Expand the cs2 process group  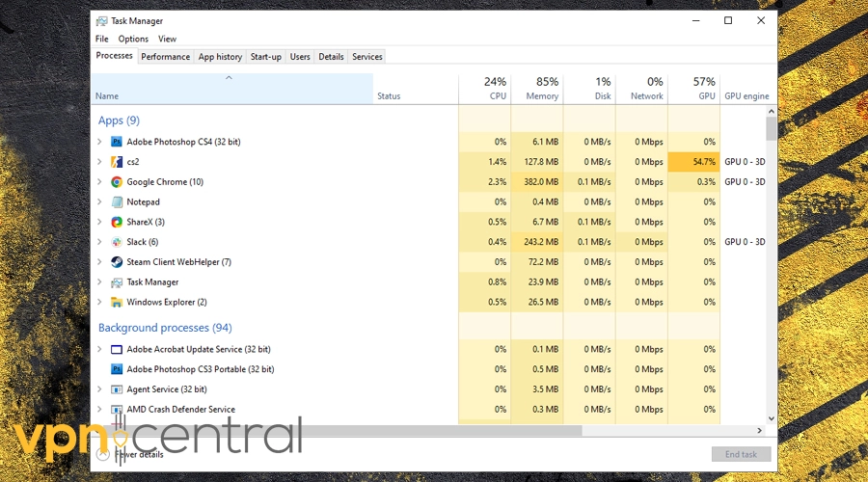click(99, 162)
